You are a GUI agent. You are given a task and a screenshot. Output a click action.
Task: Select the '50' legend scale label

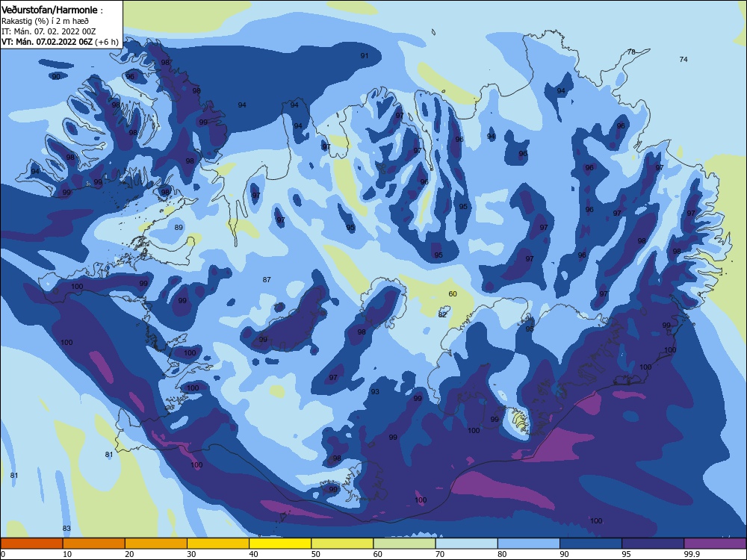315,554
